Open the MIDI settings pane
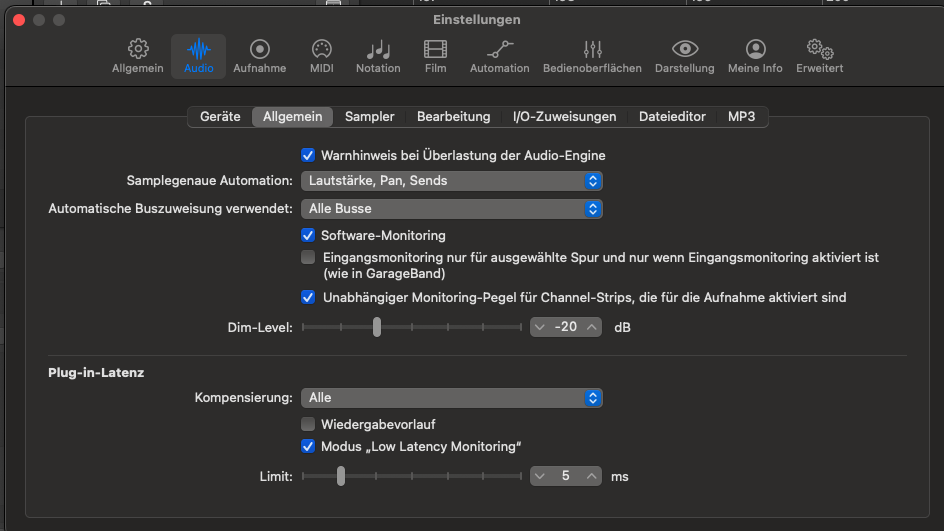This screenshot has height=531, width=944. pos(321,49)
